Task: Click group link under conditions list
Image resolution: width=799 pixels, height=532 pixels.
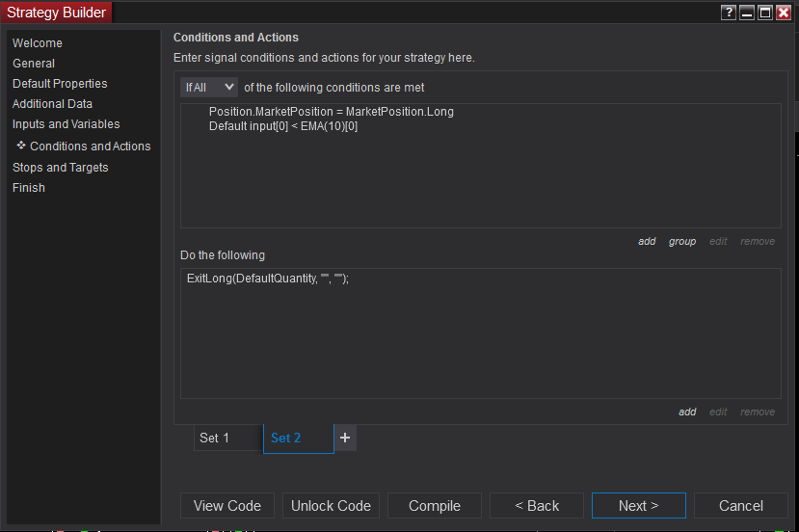Action: [682, 241]
